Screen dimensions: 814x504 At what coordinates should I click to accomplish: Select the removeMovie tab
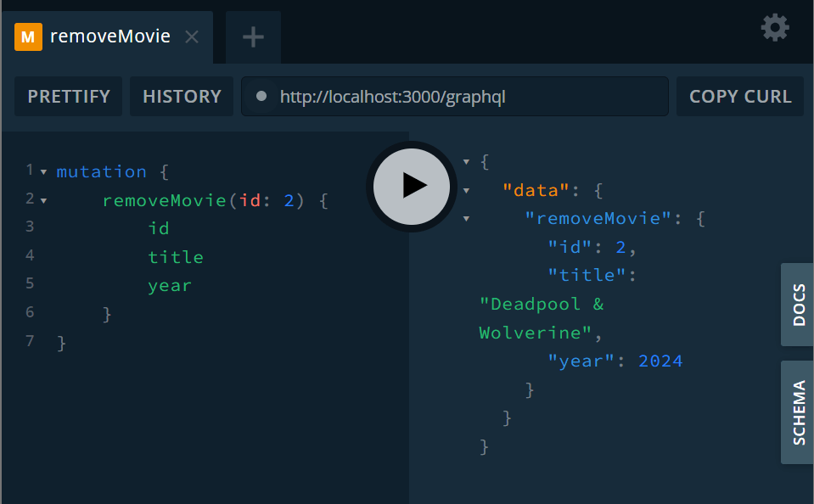108,36
